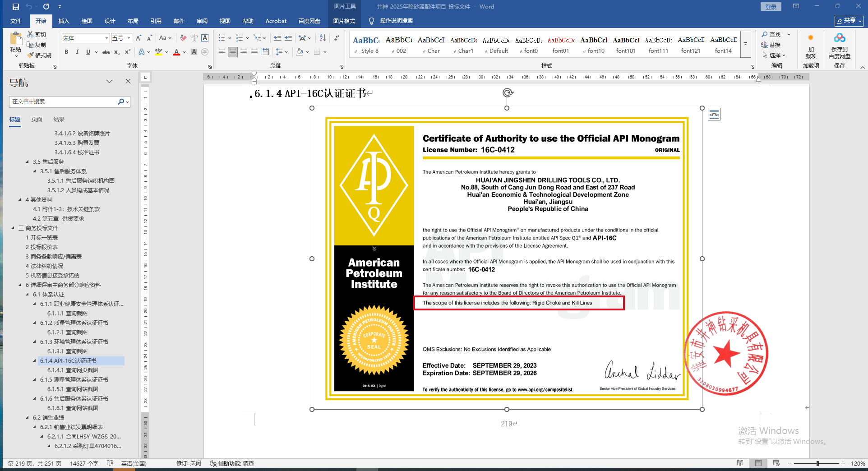868x471 pixels.
Task: Decrease the paragraph indent
Action: pos(277,38)
